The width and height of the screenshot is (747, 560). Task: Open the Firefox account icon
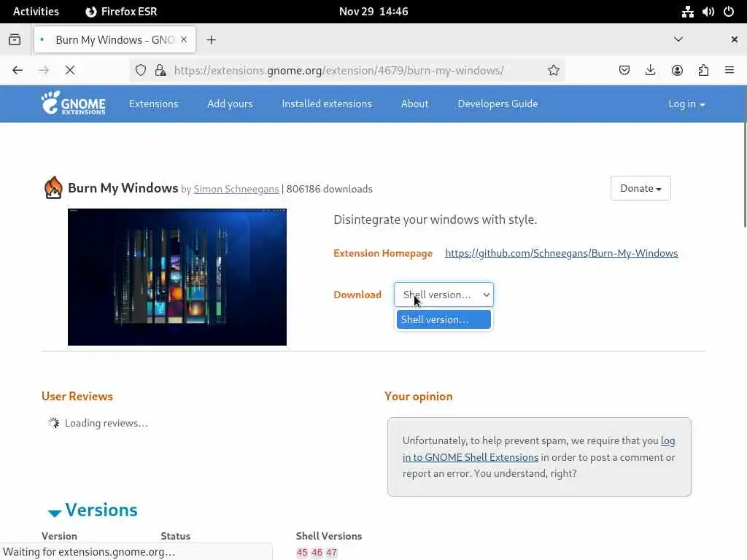677,71
